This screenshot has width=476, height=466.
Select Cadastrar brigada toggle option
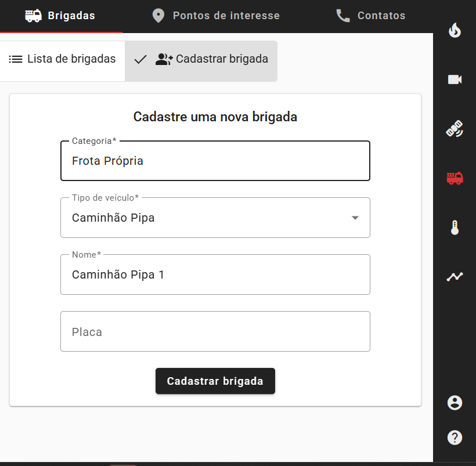coord(201,61)
